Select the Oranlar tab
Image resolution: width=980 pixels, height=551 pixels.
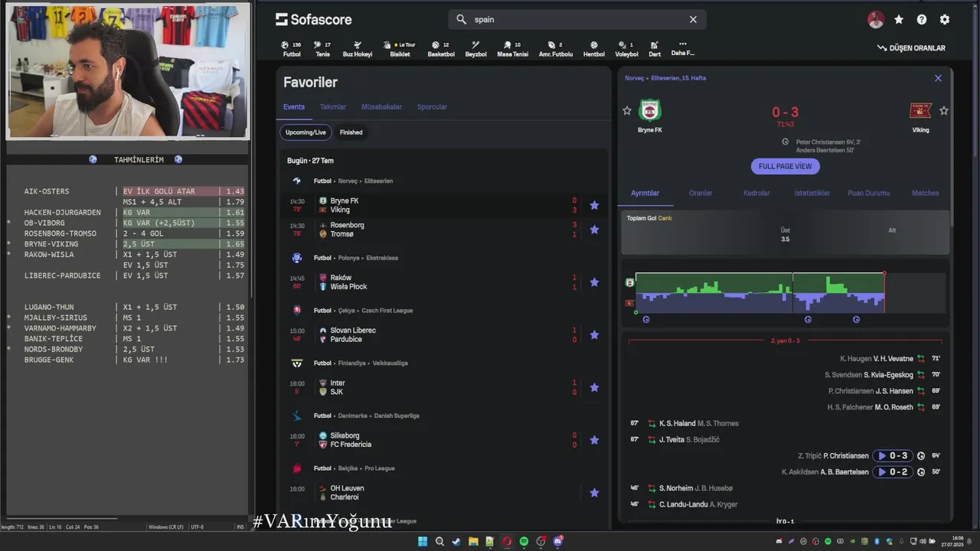click(701, 194)
